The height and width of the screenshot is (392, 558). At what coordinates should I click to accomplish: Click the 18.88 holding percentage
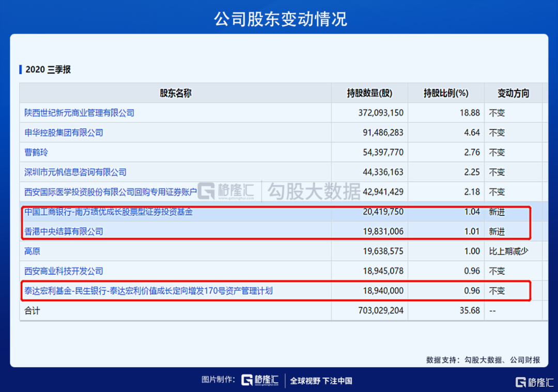click(x=470, y=113)
